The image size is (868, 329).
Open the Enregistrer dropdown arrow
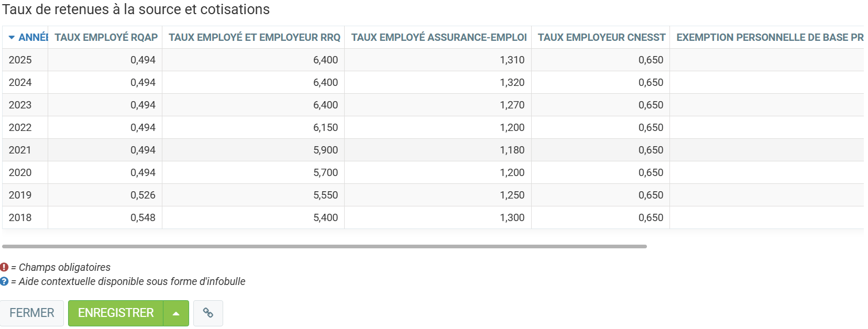pos(176,313)
